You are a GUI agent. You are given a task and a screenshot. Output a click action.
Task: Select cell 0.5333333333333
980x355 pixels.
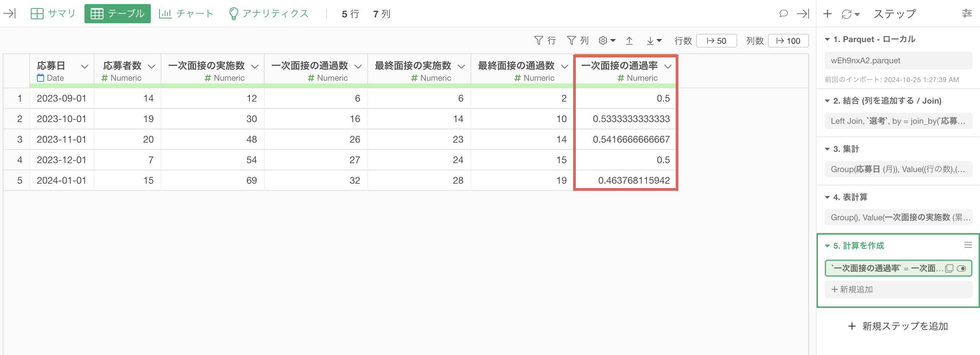[x=626, y=119]
